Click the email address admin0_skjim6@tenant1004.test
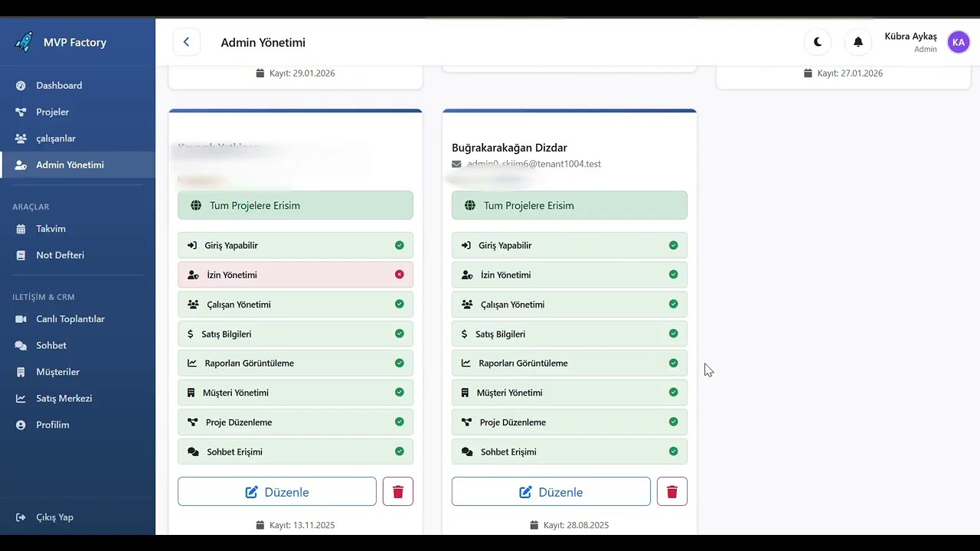 click(x=534, y=164)
